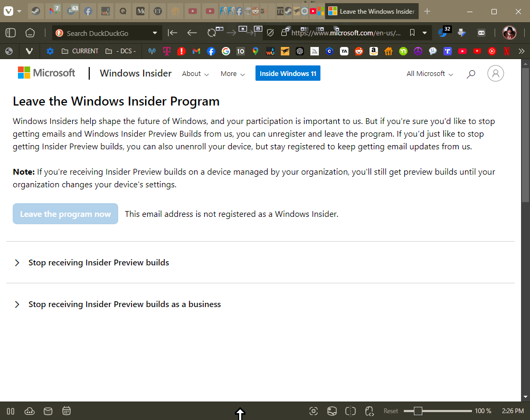
Task: Open the calendar icon in status bar
Action: coord(67,411)
